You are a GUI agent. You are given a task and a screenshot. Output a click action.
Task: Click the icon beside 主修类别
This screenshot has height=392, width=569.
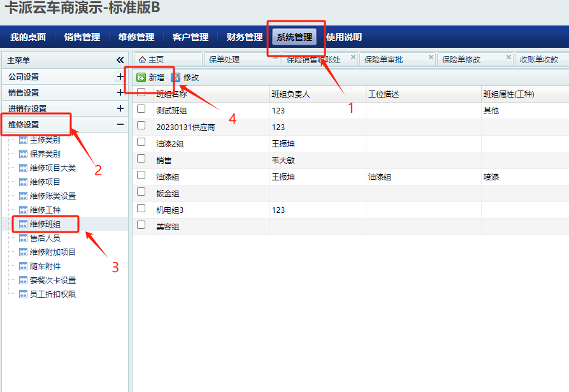(24, 140)
